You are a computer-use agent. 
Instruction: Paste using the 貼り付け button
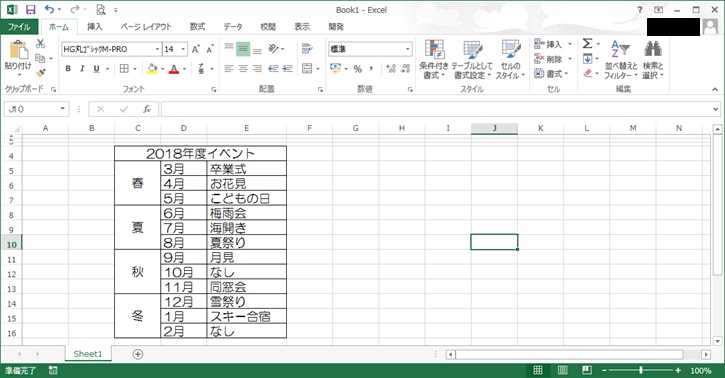point(18,57)
